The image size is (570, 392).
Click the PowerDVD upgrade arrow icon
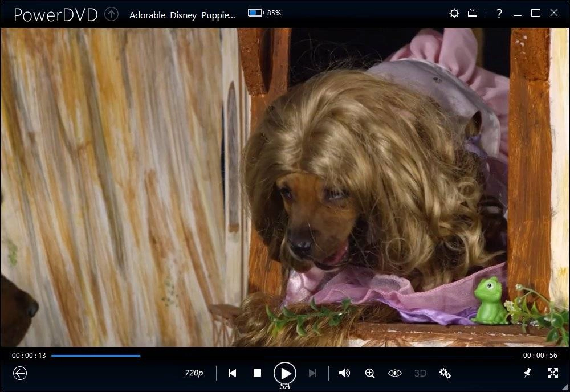[111, 14]
